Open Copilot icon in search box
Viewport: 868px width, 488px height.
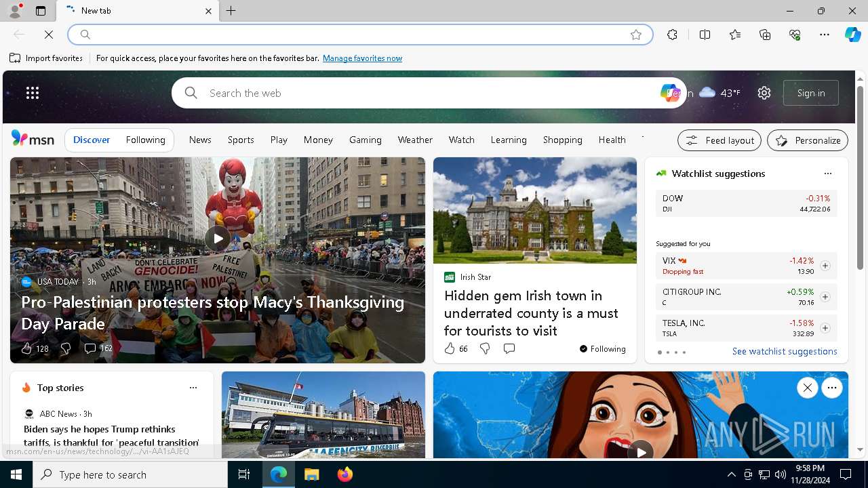pyautogui.click(x=669, y=93)
